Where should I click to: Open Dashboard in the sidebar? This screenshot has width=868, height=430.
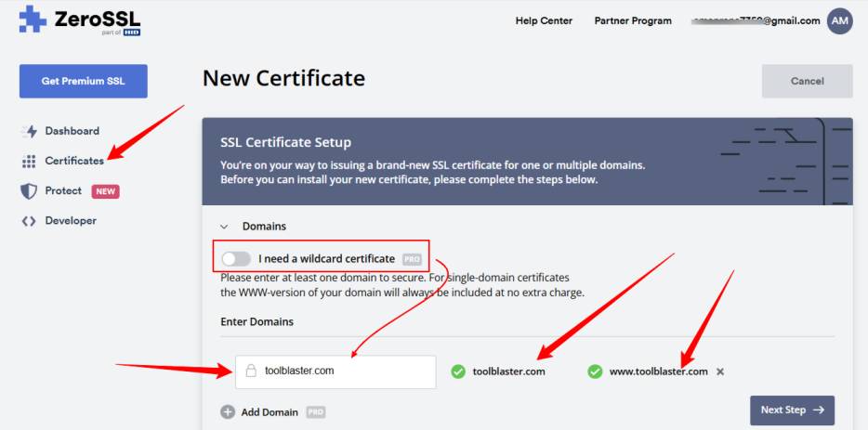click(72, 131)
